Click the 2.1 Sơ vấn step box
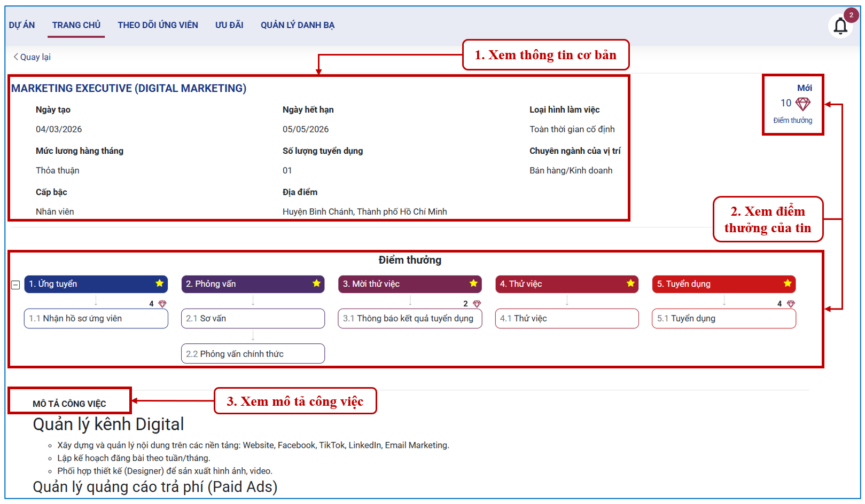Viewport: 865px width, 504px height. point(253,319)
